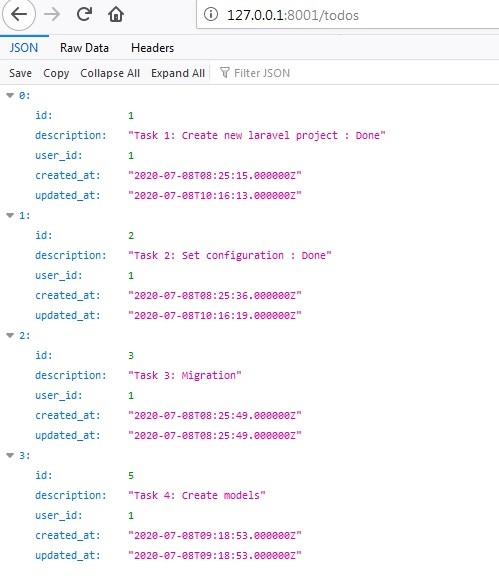
Task: Click the Copy button
Action: pyautogui.click(x=56, y=73)
